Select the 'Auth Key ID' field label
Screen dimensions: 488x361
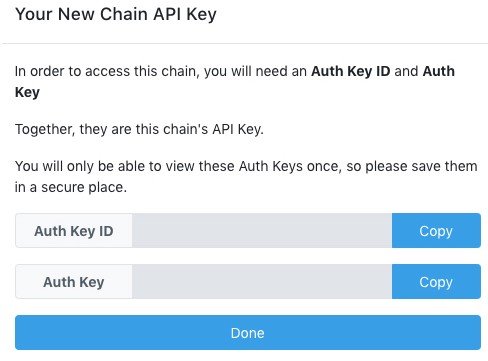74,231
